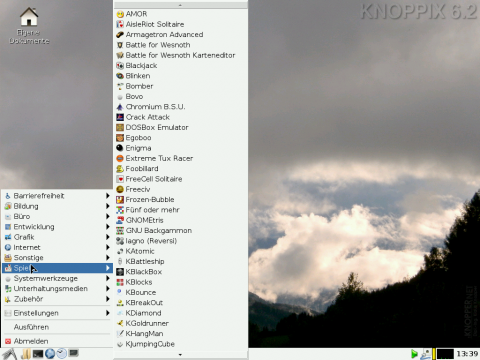Screen dimensions: 480x360
Task: Select the KBounce entry
Action: point(180,293)
